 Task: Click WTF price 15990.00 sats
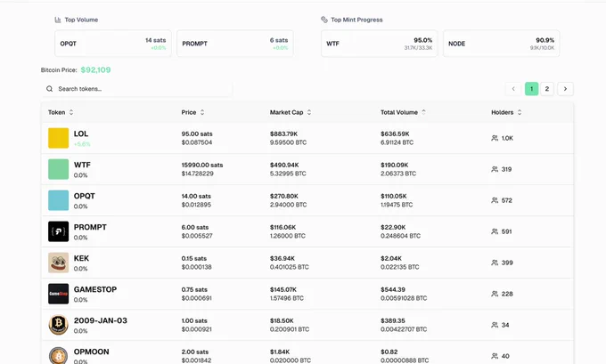(x=202, y=165)
